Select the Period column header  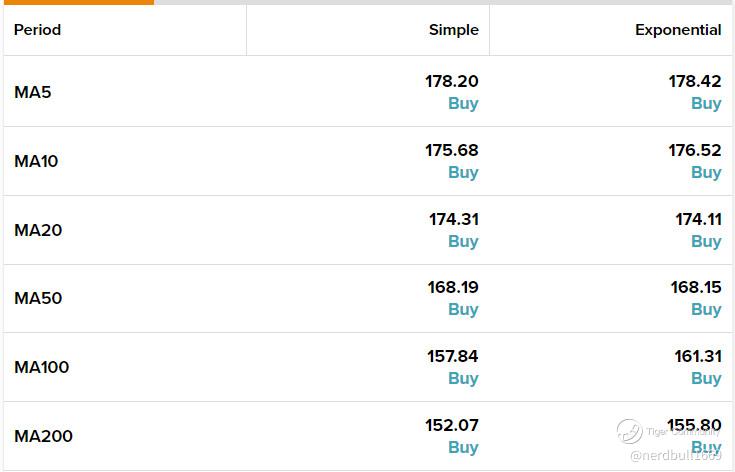38,30
